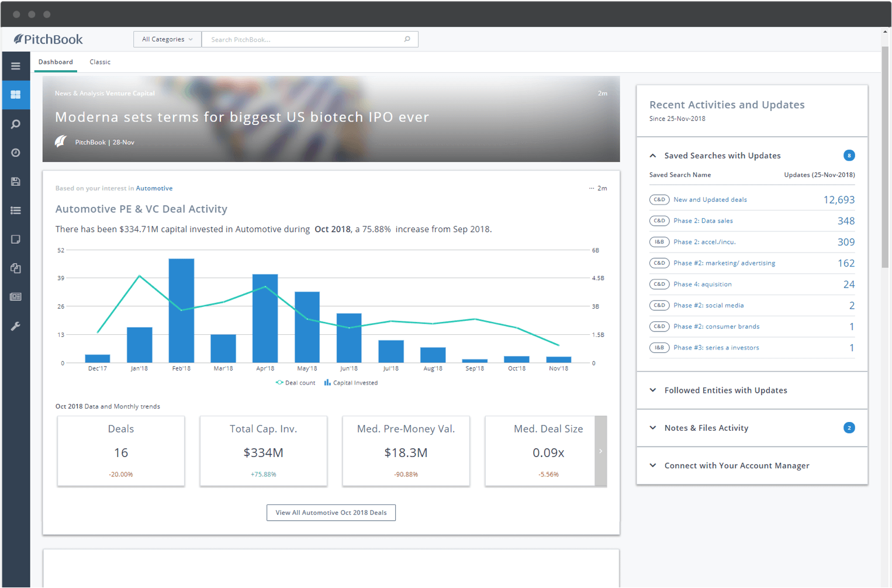Image resolution: width=892 pixels, height=588 pixels.
Task: Open the saved items floppy icon in sidebar
Action: point(16,182)
